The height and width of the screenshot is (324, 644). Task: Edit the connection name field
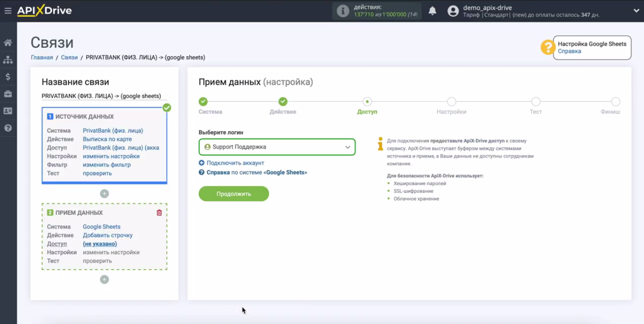104,96
